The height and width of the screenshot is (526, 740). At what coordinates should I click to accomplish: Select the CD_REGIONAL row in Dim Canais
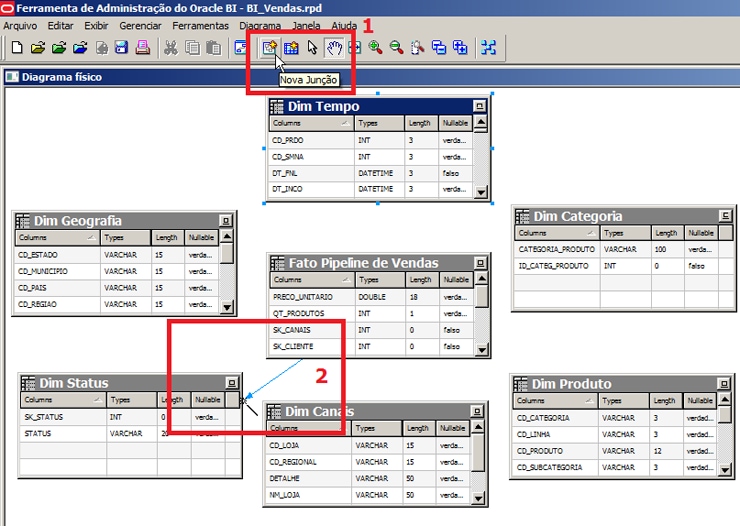tap(368, 462)
